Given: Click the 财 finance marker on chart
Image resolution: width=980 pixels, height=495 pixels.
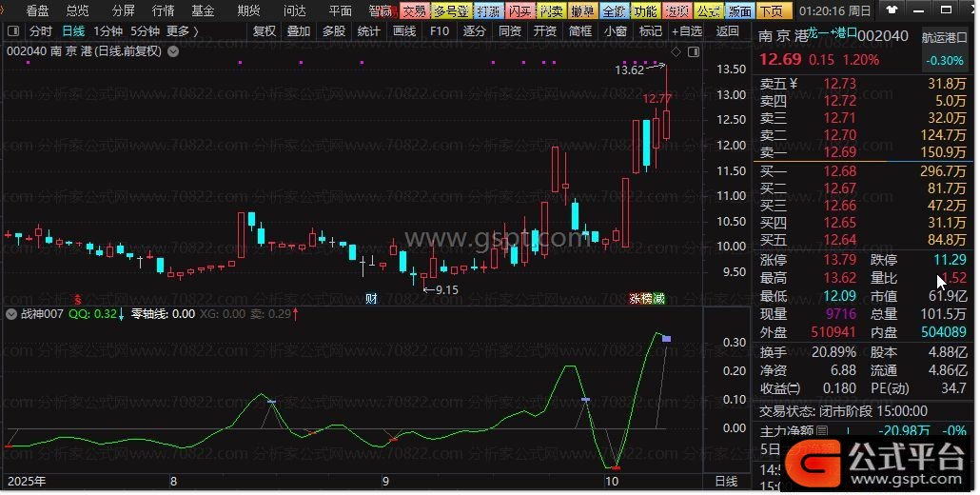Looking at the screenshot, I should (371, 298).
